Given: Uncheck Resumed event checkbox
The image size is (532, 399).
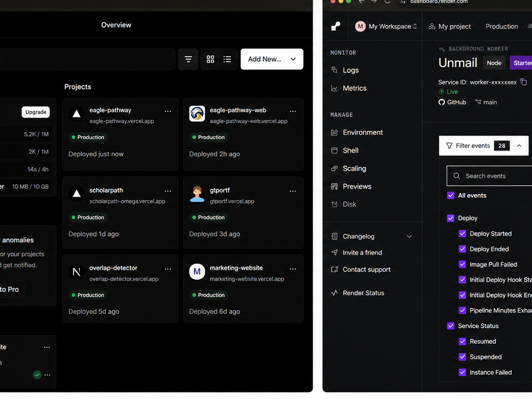Looking at the screenshot, I should [x=462, y=342].
